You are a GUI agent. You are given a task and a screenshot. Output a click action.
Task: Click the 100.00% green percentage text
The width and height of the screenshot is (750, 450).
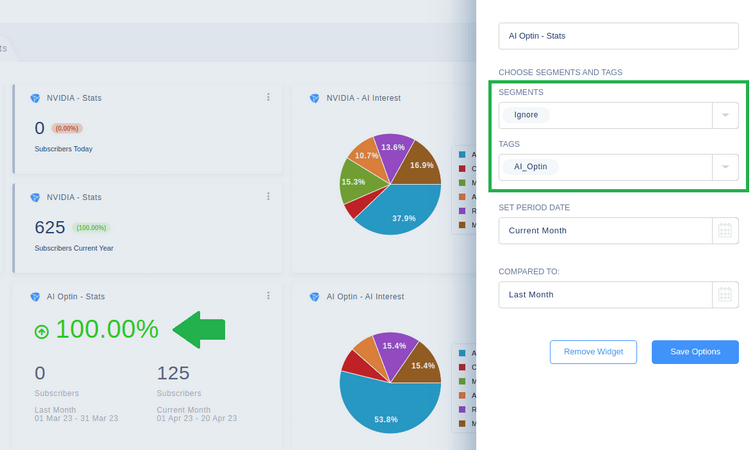point(107,329)
